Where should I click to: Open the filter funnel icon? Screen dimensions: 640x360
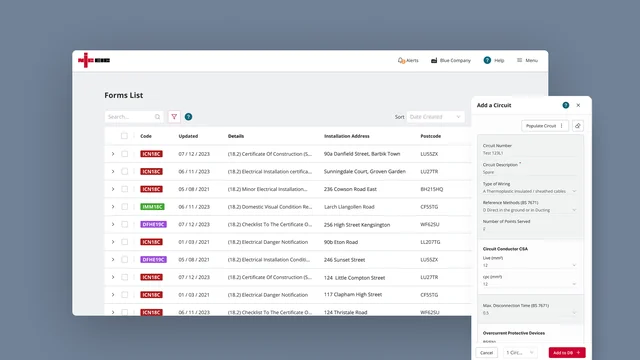pos(174,117)
